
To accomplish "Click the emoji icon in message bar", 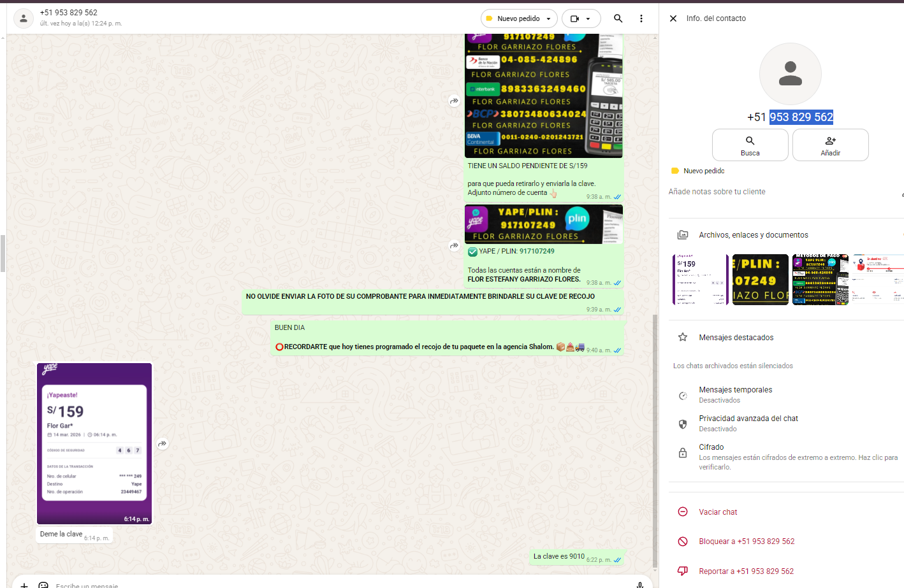I will coord(43,585).
